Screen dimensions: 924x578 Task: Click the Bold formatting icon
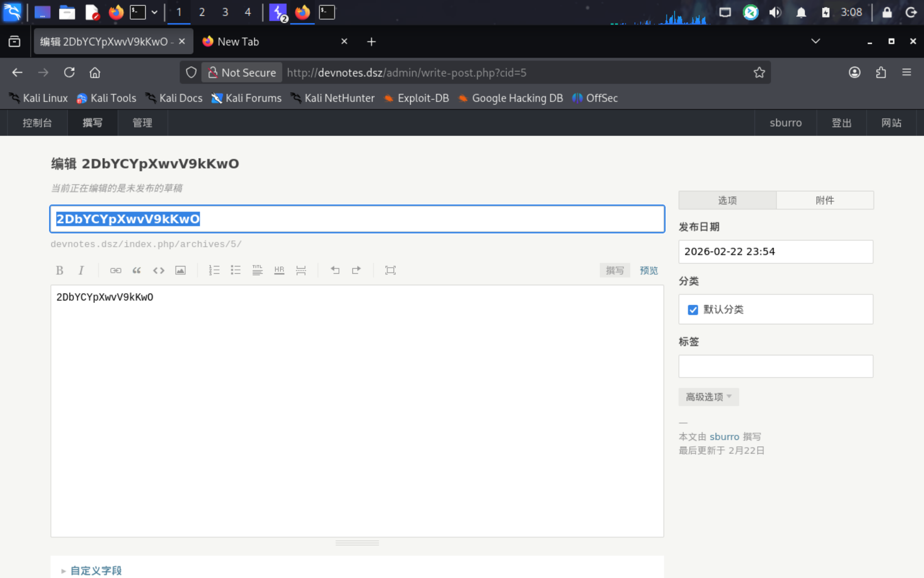click(59, 270)
